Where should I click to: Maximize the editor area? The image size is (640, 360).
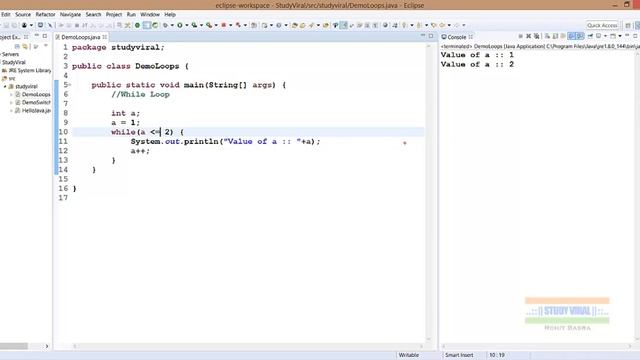tap(431, 36)
